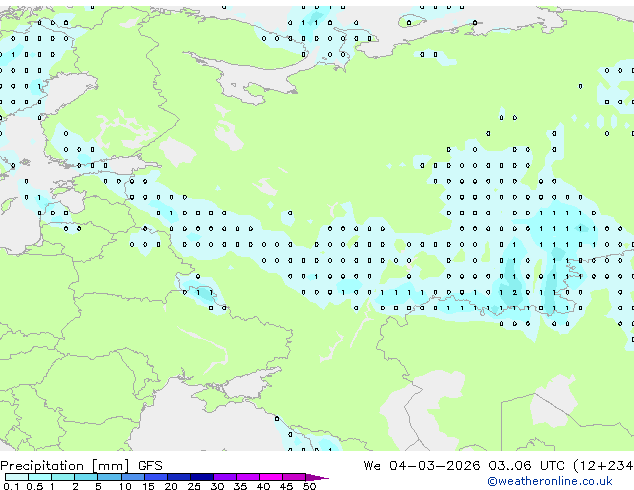Click the '15' legend scale label
Image resolution: width=634 pixels, height=490 pixels.
click(148, 486)
